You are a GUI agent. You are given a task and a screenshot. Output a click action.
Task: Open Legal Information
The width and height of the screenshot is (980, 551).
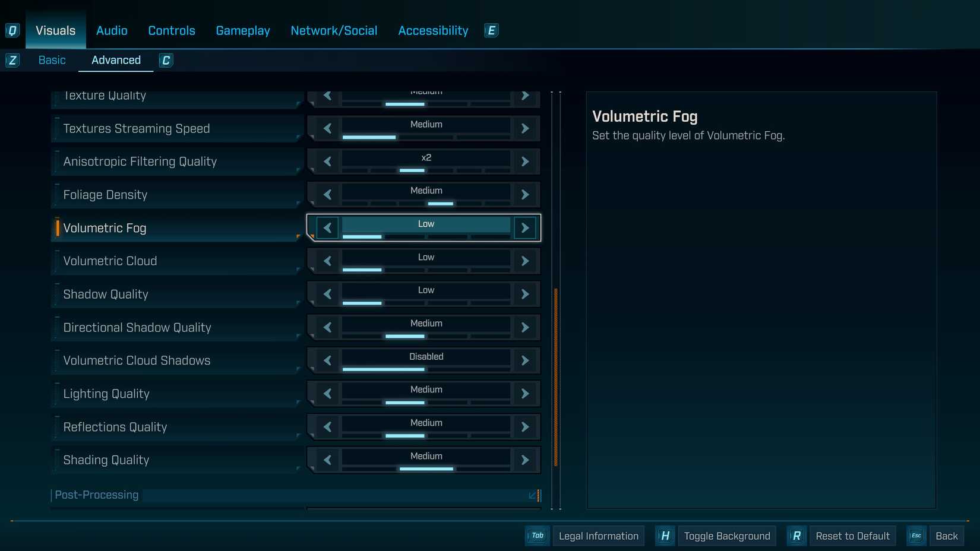(599, 536)
